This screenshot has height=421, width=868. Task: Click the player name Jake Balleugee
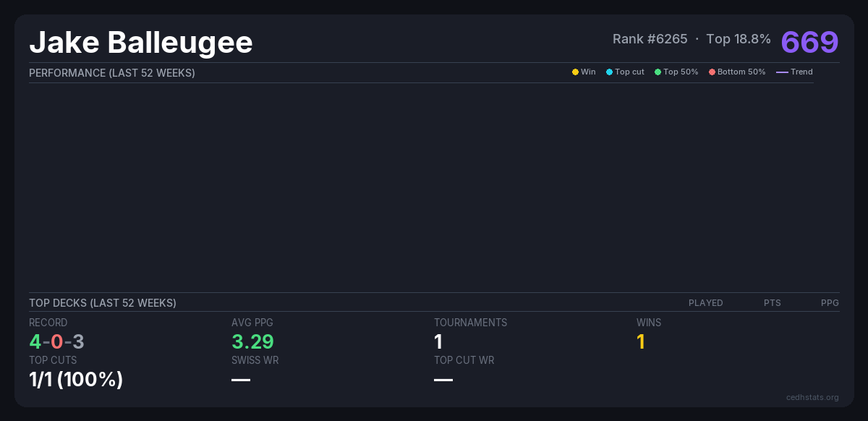pos(141,43)
